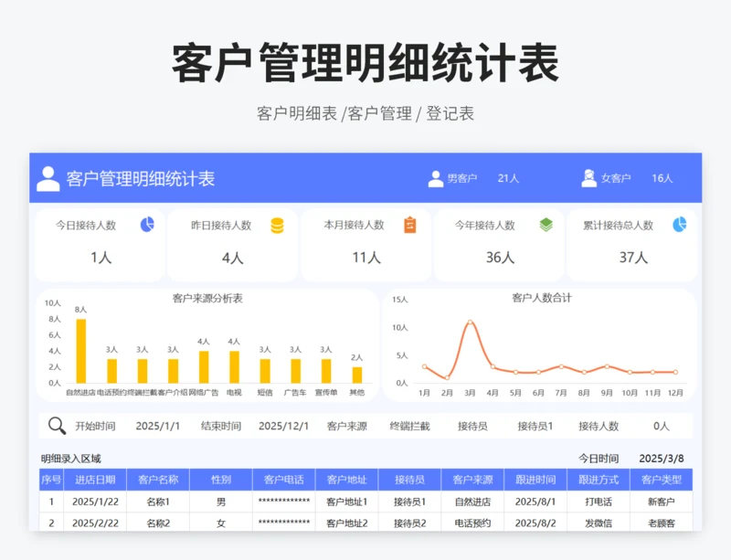Select cell 2025/1/22 in row 1
Viewport: 731px width, 560px height.
pyautogui.click(x=95, y=502)
